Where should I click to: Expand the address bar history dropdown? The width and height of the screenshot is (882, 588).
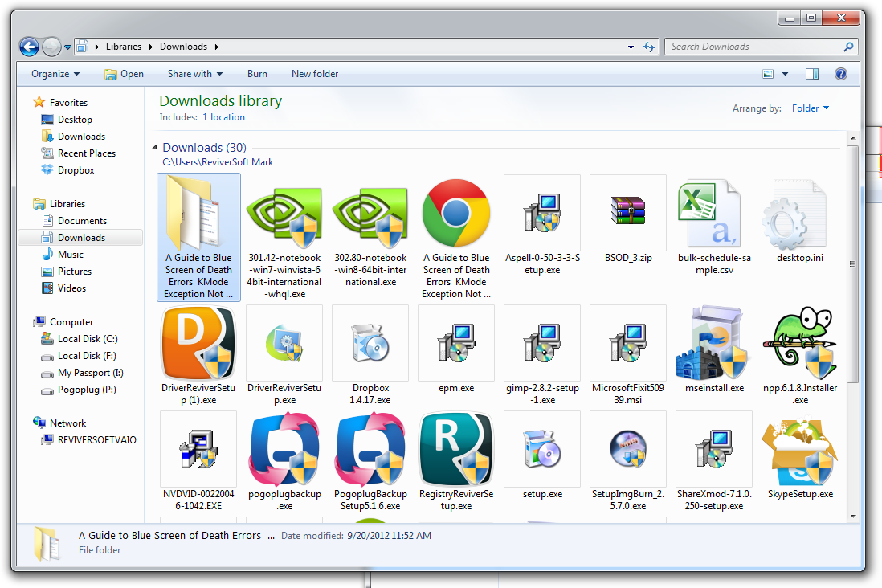(631, 47)
